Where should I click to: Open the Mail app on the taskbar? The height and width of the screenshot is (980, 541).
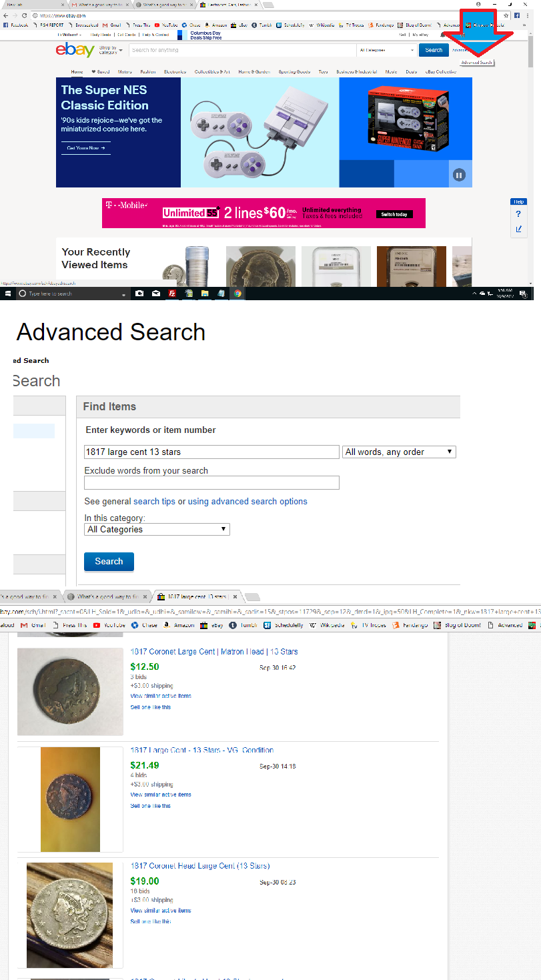[155, 293]
